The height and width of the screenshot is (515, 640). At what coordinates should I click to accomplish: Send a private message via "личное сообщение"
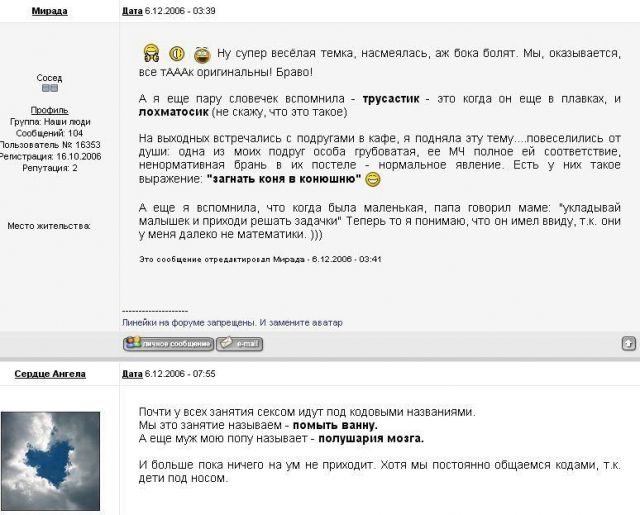(x=168, y=344)
